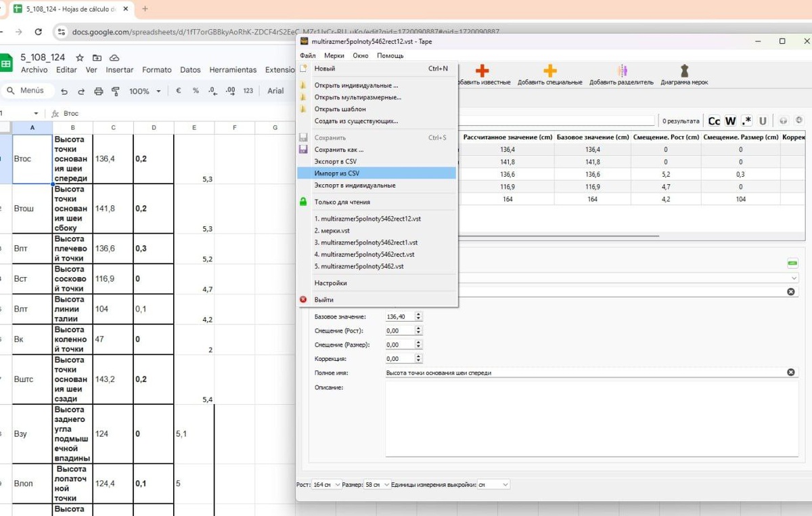
Task: Format as percent with % button
Action: (x=196, y=91)
